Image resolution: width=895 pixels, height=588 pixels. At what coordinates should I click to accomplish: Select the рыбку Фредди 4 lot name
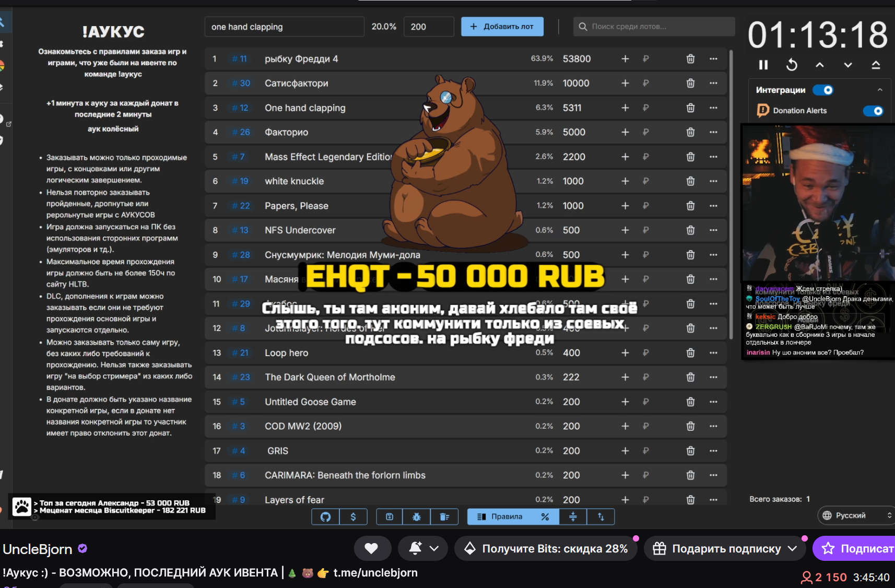(x=301, y=59)
